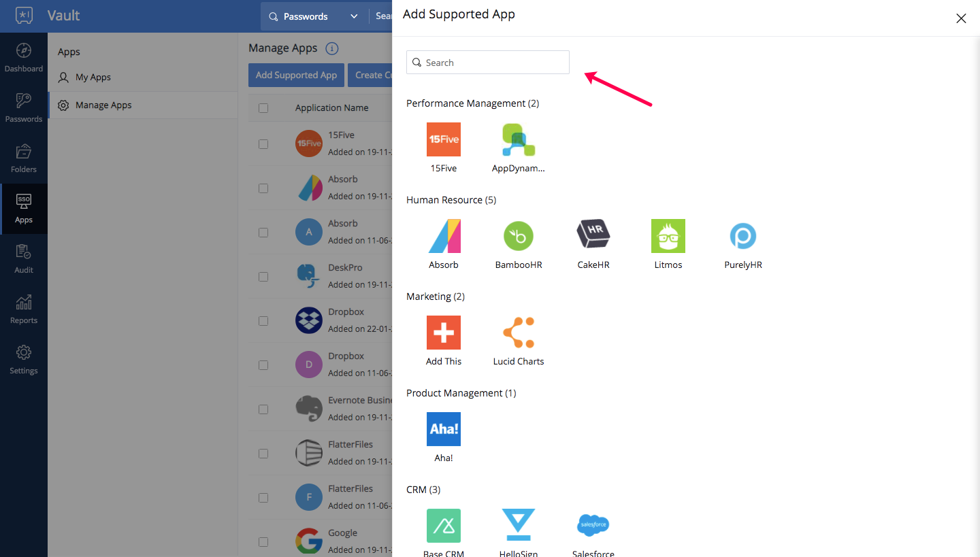Screen dimensions: 980x557
Task: Click the 15Five row logo in table
Action: pos(309,144)
